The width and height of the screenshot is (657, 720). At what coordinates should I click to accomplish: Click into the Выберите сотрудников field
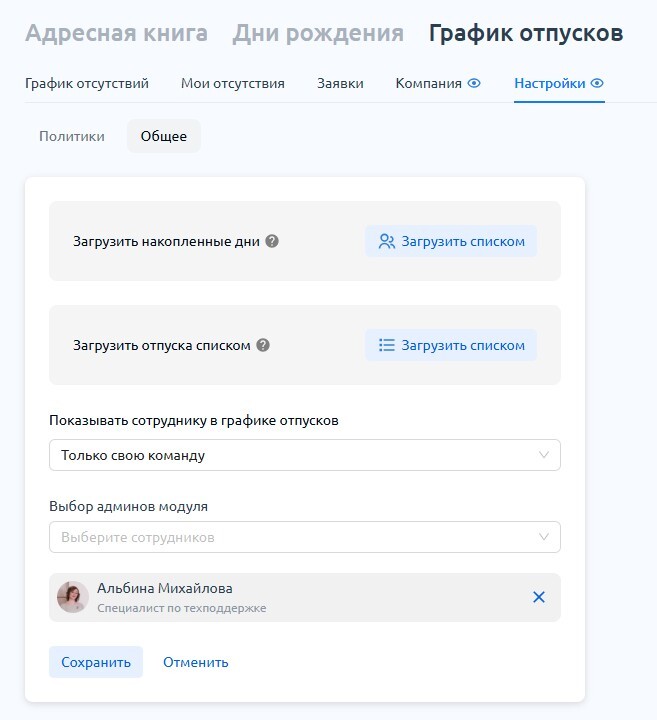click(x=305, y=537)
